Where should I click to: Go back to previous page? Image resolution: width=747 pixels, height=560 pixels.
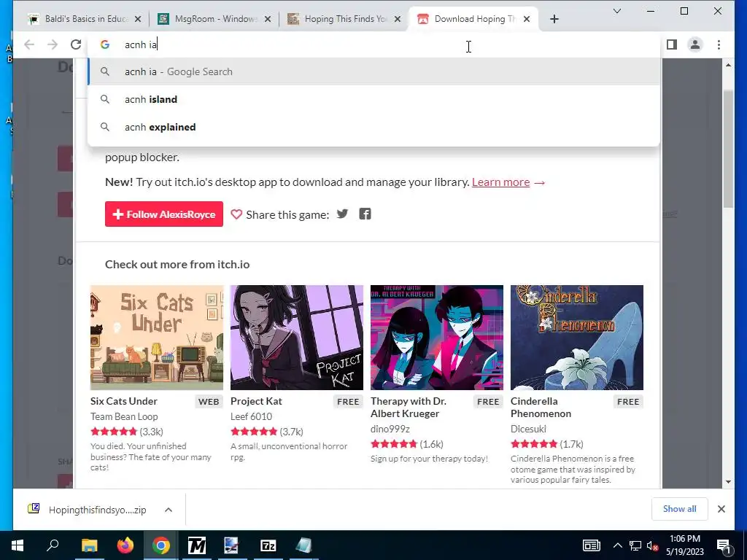29,44
